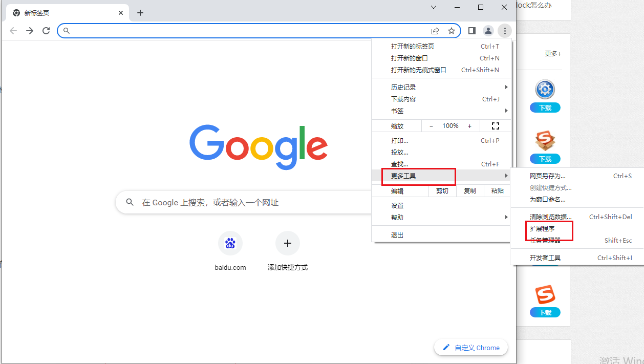Close the 新标签页 tab

point(121,13)
